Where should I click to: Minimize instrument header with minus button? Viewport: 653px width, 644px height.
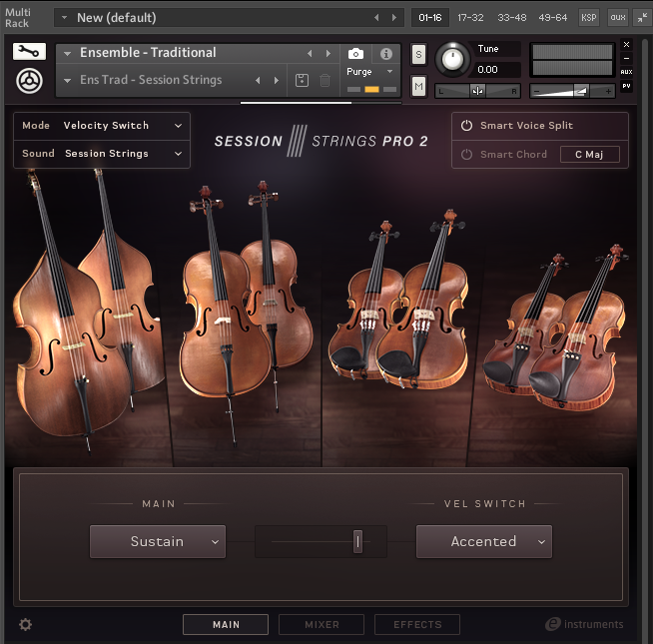626,58
